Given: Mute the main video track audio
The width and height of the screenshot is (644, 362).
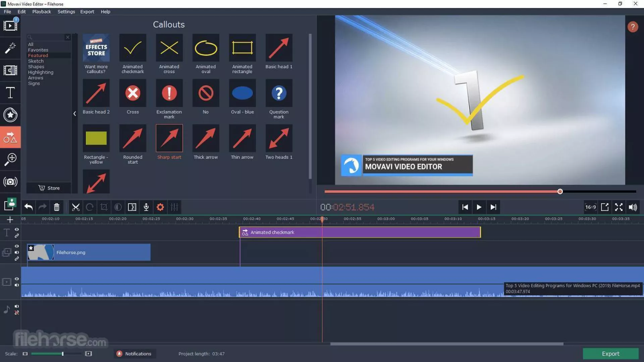Looking at the screenshot, I should pyautogui.click(x=17, y=285).
